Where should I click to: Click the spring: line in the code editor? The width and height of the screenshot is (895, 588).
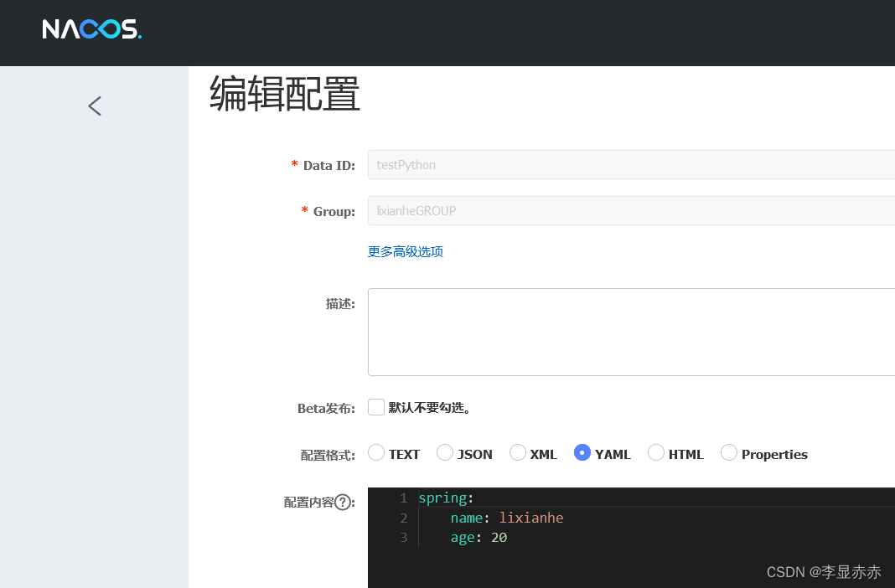(x=444, y=498)
